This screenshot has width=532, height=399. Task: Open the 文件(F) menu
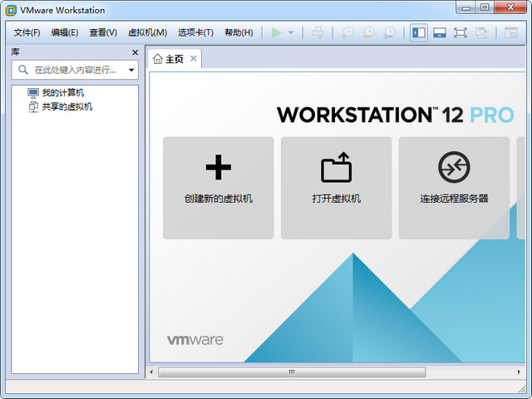click(27, 32)
